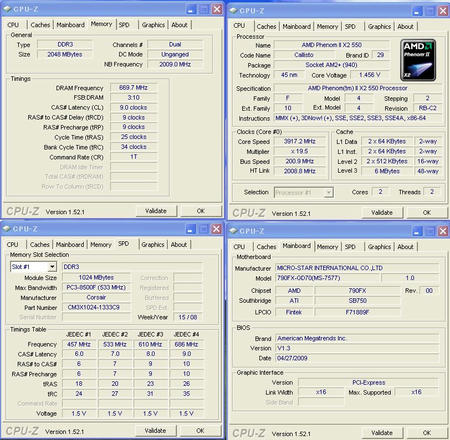Click the Max Bandwidth value PC3-8500F
450x440 pixels.
(x=96, y=287)
